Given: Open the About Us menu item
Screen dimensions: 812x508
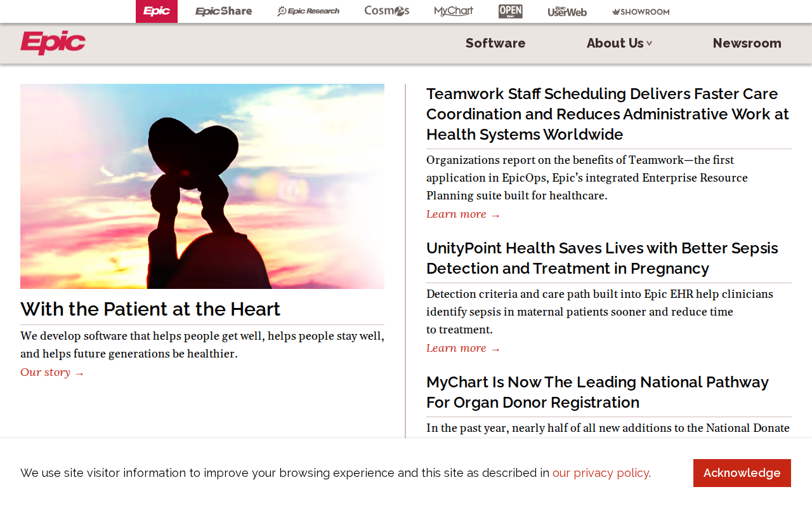Looking at the screenshot, I should (615, 43).
